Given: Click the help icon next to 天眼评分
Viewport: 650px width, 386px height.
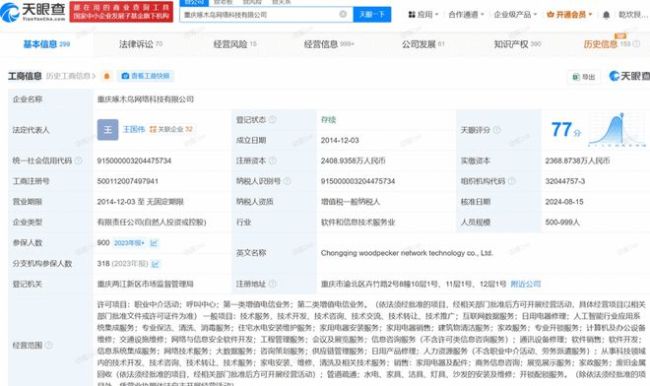Looking at the screenshot, I should 497,130.
